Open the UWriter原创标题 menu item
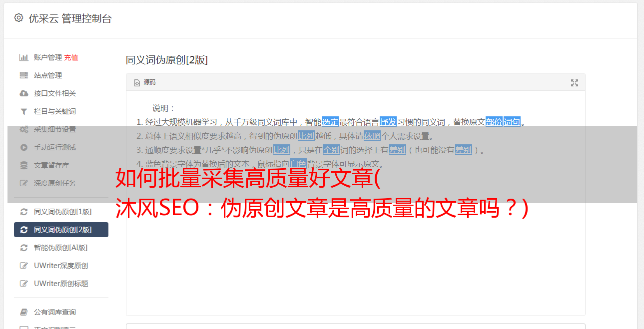Viewport: 644px width, 329px height. click(61, 284)
